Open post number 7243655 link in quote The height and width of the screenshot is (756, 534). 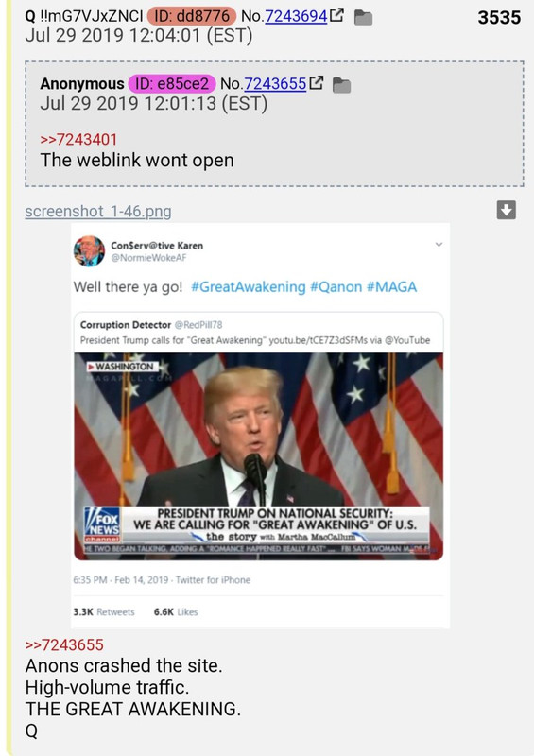point(275,84)
